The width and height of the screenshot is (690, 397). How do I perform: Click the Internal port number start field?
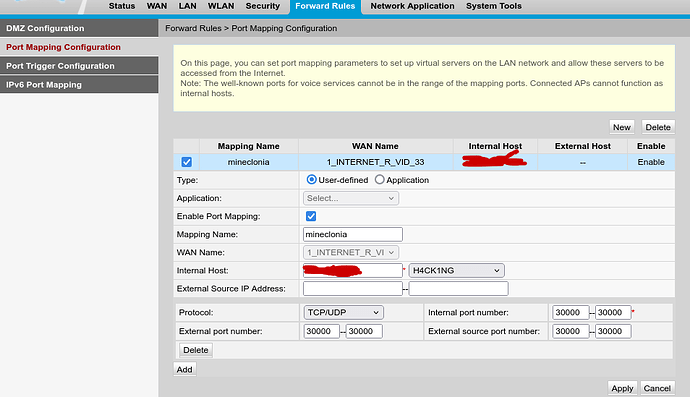point(570,312)
